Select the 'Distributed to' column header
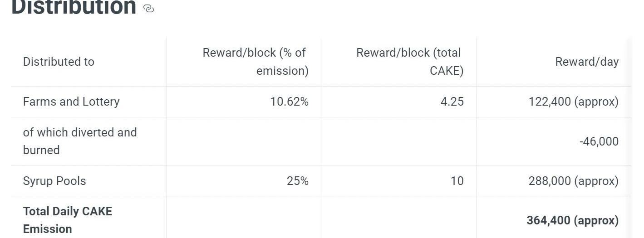Screen dimensions: 644x238 click(x=59, y=62)
